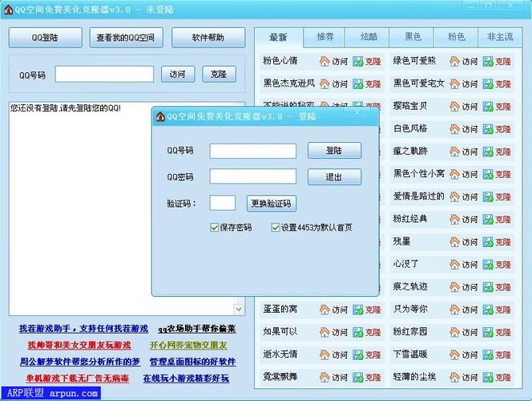This screenshot has width=532, height=401.
Task: Open the qq农场助手帮你偷菜 link
Action: tap(196, 329)
